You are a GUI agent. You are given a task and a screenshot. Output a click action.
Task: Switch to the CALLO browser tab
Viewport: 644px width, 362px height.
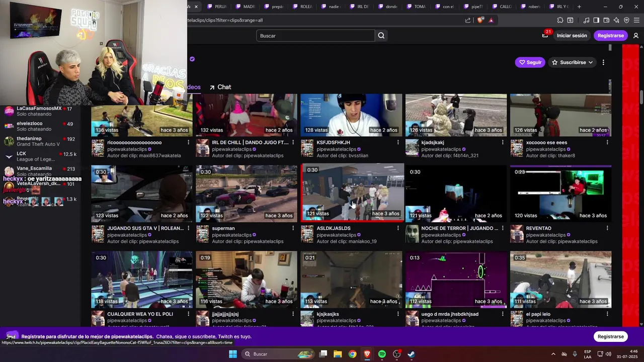coord(502,7)
